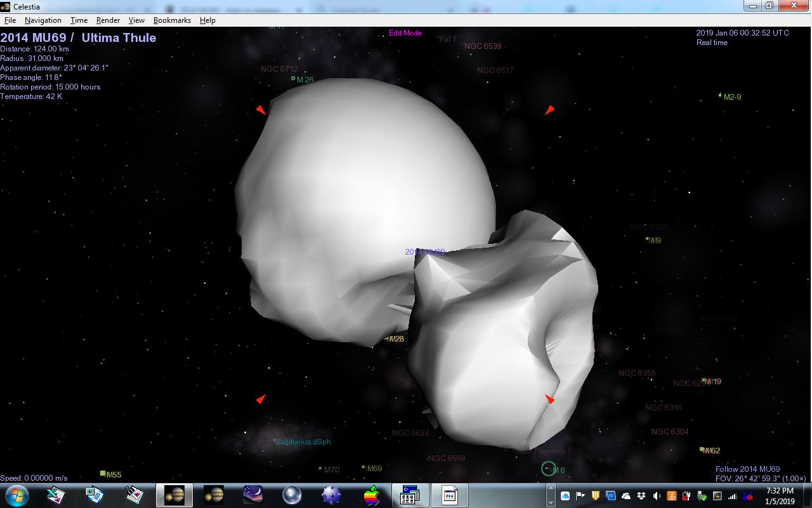The width and height of the screenshot is (812, 508).
Task: Open the first X chart document taskbar icon
Action: 56,495
